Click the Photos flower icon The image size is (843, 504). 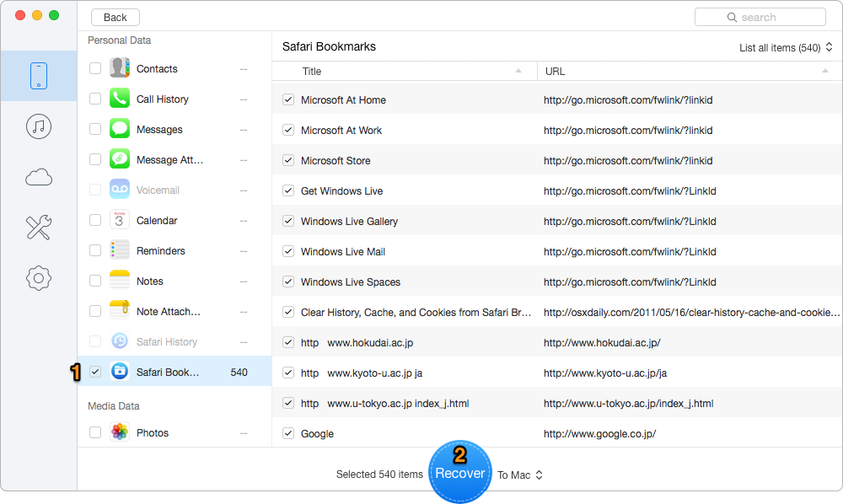(x=120, y=432)
